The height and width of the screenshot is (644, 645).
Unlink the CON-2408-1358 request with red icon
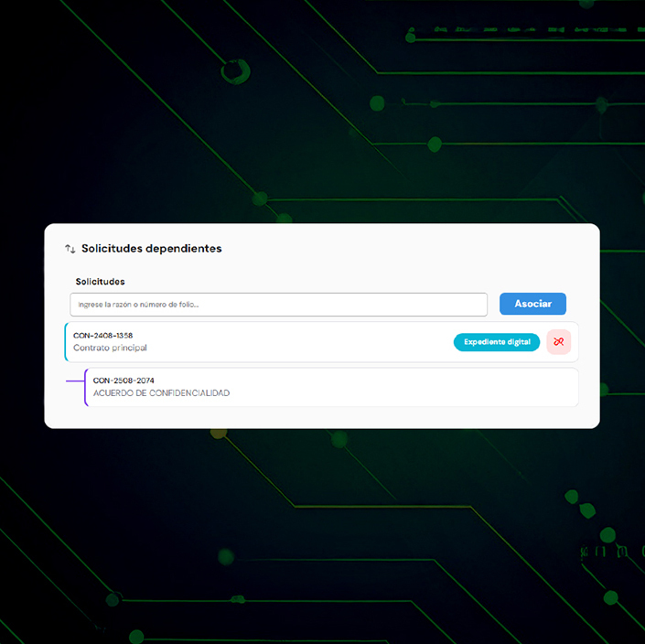[x=558, y=342]
